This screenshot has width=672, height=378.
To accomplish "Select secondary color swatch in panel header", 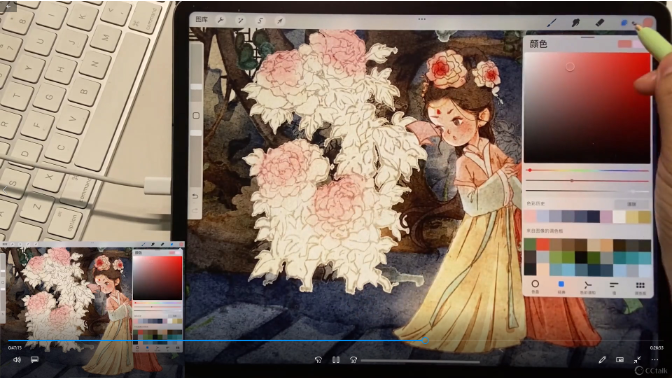I will click(x=638, y=44).
